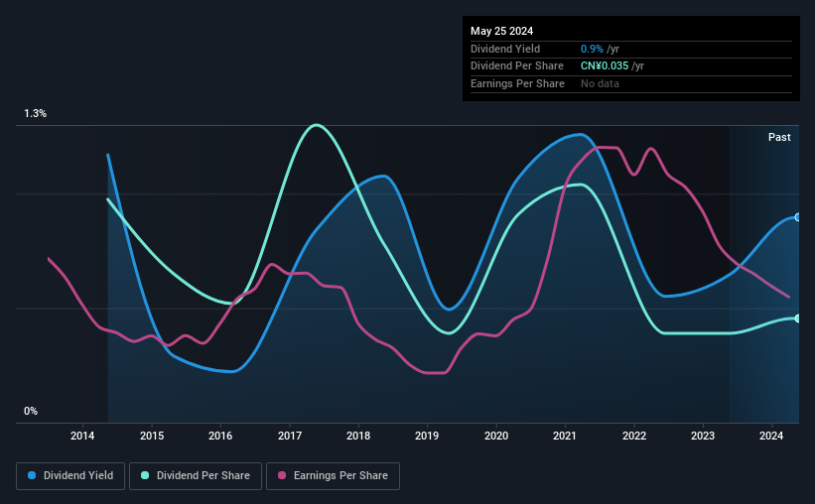Click the 2019 axis label
The width and height of the screenshot is (815, 504).
427,436
